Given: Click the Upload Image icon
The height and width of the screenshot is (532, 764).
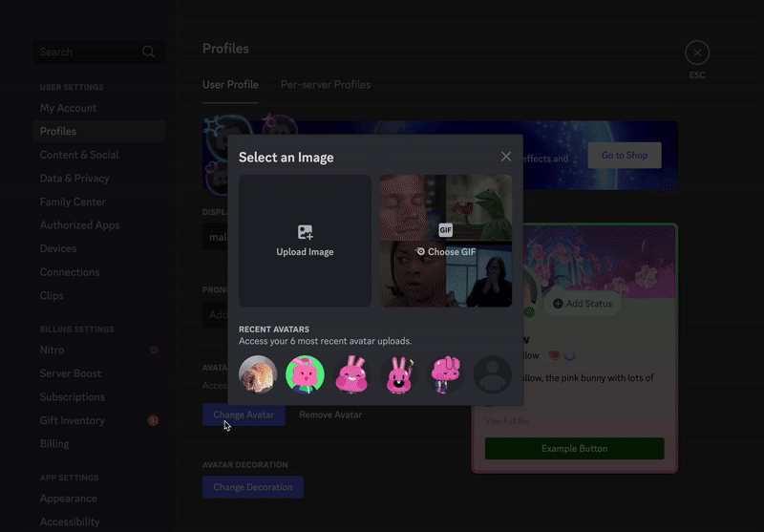Looking at the screenshot, I should pyautogui.click(x=305, y=232).
